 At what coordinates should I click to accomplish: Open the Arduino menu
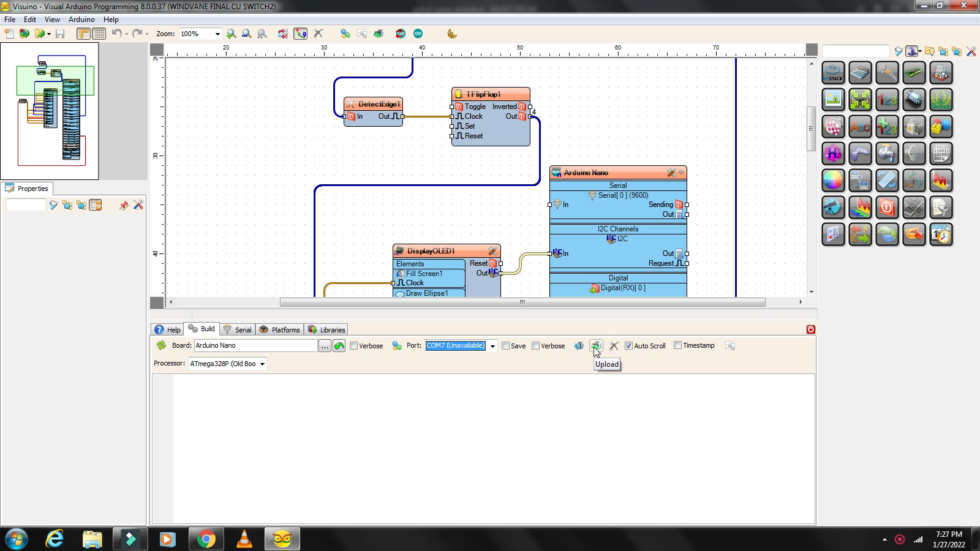point(81,20)
